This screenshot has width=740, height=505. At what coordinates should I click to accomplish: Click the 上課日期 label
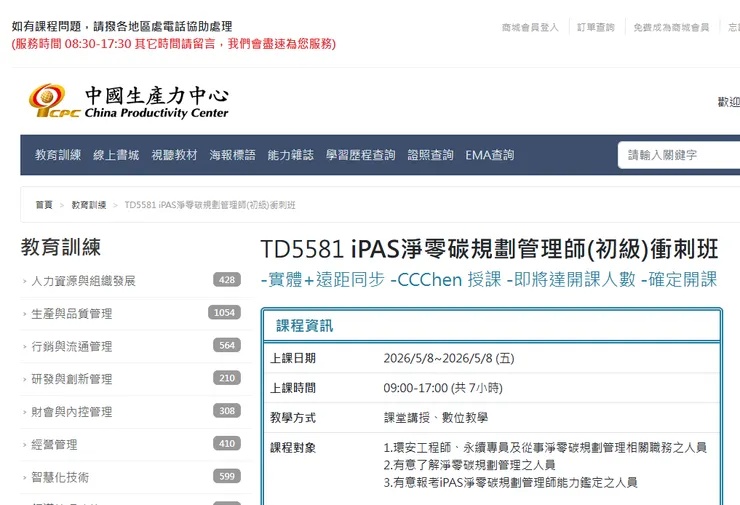click(x=293, y=358)
